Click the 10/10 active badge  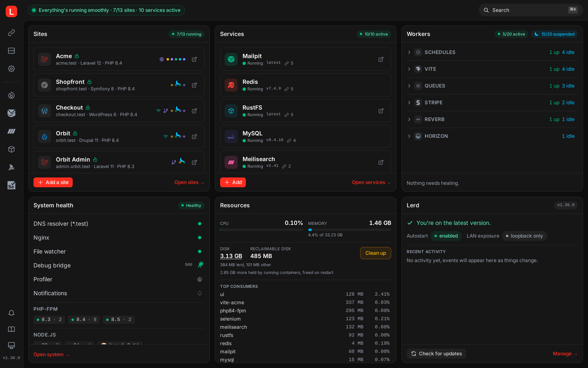tap(374, 34)
